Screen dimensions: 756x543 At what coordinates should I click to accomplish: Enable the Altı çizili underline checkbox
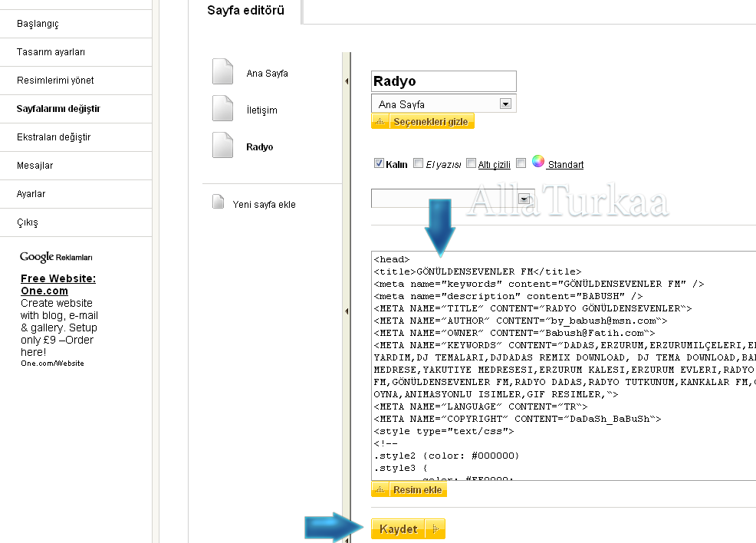(x=471, y=163)
